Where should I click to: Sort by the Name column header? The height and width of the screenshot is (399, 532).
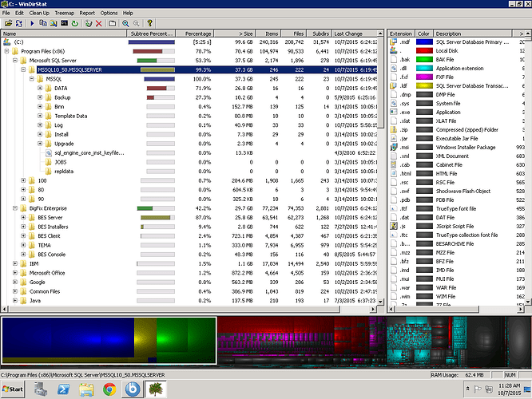(x=64, y=34)
